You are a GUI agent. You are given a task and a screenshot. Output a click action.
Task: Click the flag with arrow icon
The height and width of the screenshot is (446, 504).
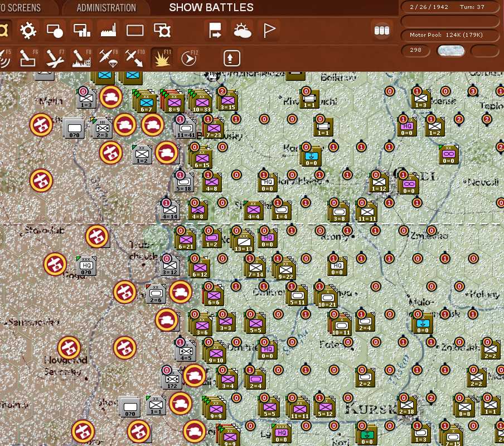click(x=215, y=31)
